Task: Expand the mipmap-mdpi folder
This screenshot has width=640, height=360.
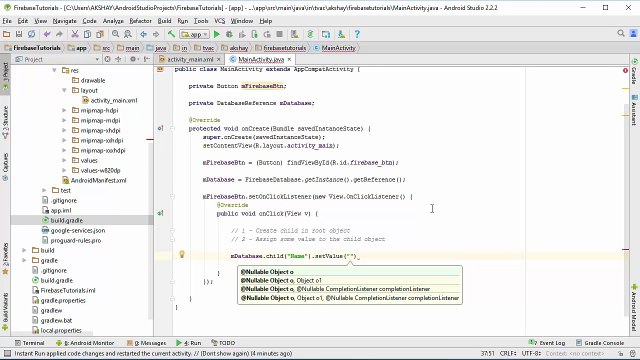Action: point(64,120)
